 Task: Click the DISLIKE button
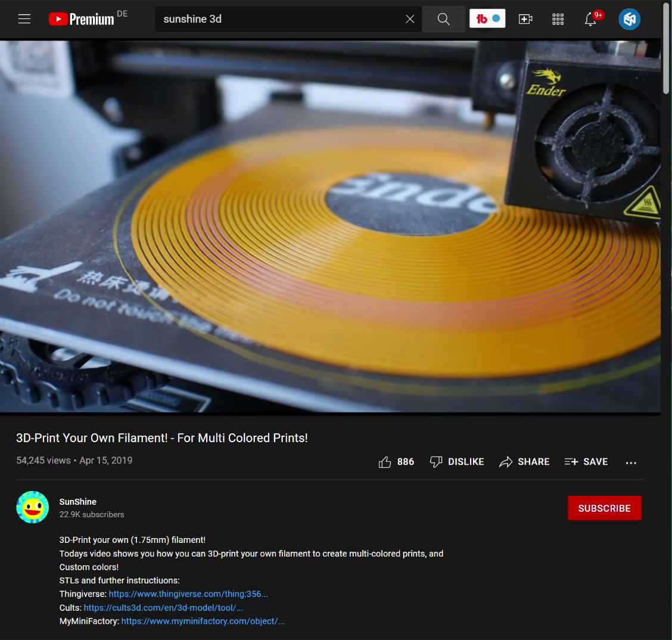click(x=457, y=462)
